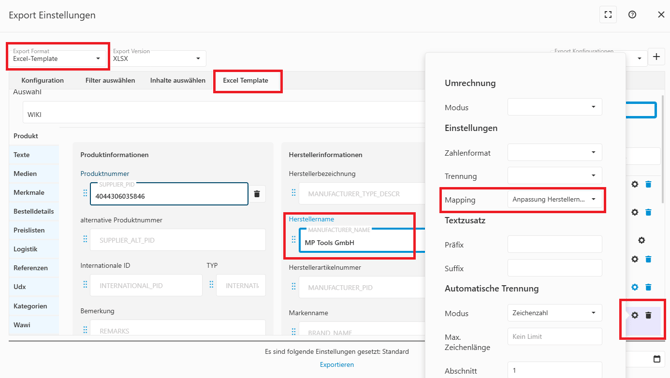
Task: Click black trash icon in highlighted row
Action: [648, 315]
